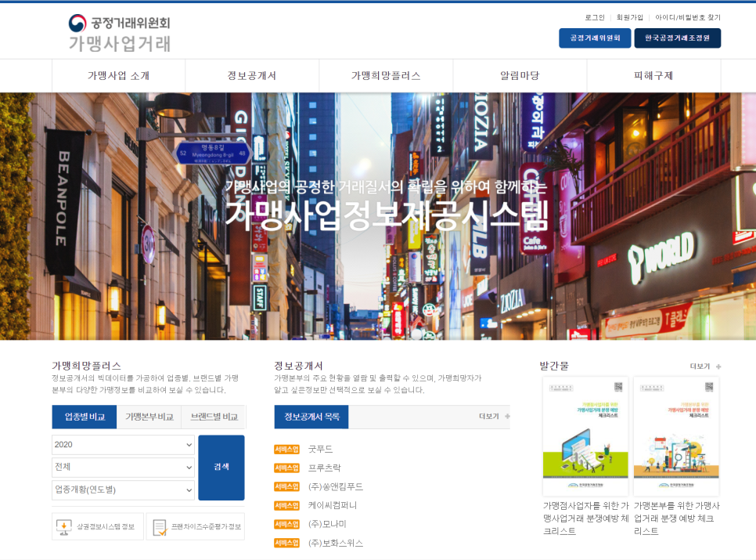756x560 pixels.
Task: Open the 가맹사업 소개 menu
Action: tap(119, 76)
